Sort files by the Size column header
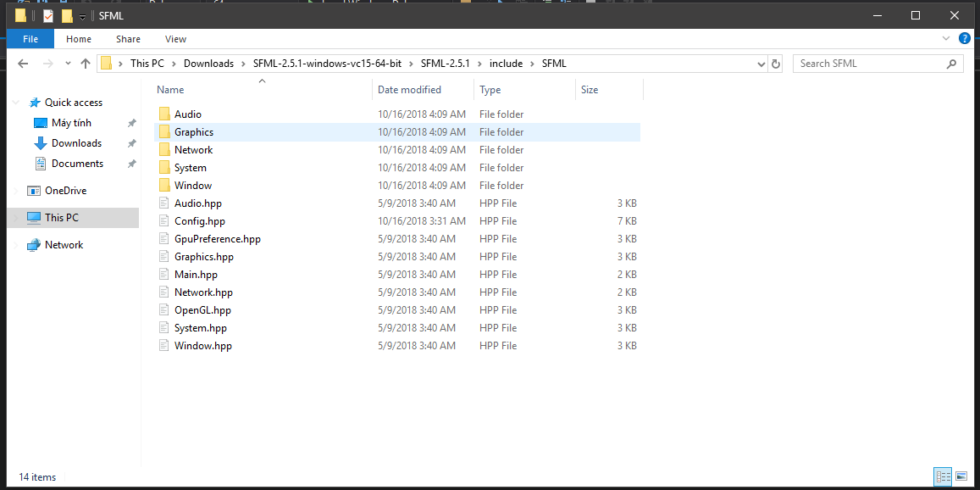Image resolution: width=980 pixels, height=490 pixels. 590,89
